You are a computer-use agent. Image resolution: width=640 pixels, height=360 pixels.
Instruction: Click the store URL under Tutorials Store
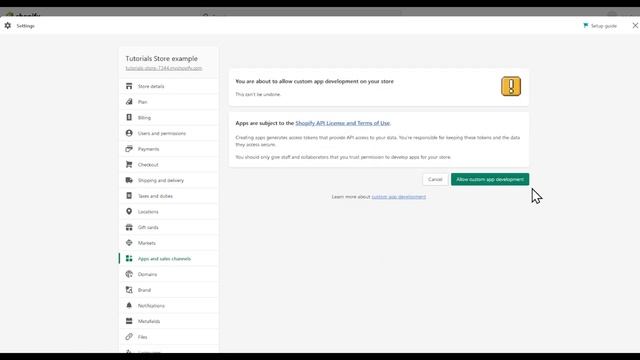[164, 68]
